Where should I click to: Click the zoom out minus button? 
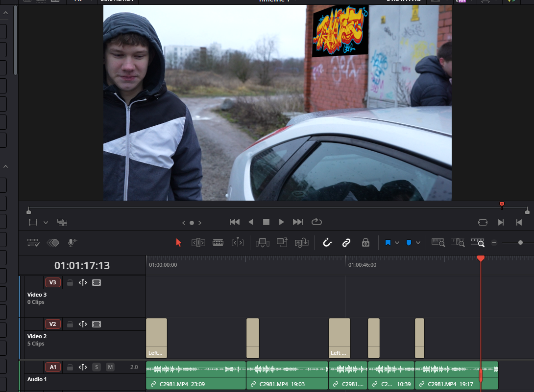pos(494,243)
